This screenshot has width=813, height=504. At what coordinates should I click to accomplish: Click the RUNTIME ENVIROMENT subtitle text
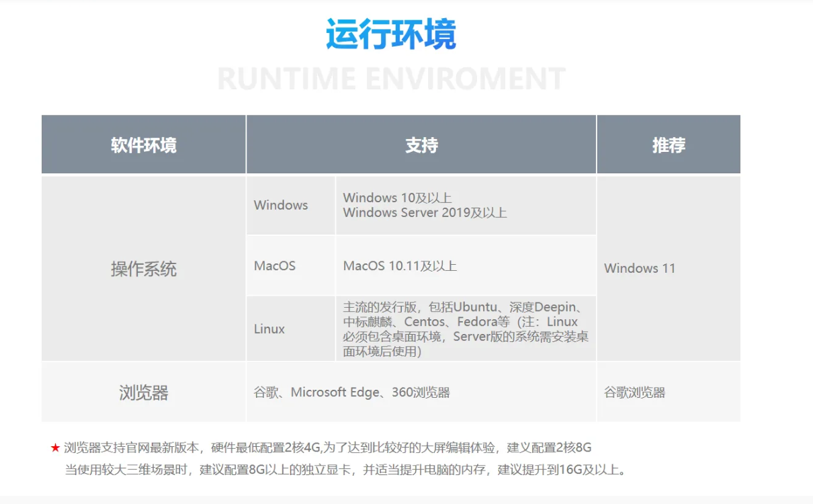pyautogui.click(x=391, y=79)
